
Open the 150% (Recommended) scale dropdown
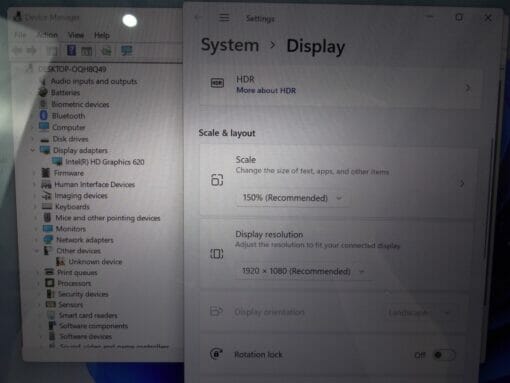(x=292, y=198)
